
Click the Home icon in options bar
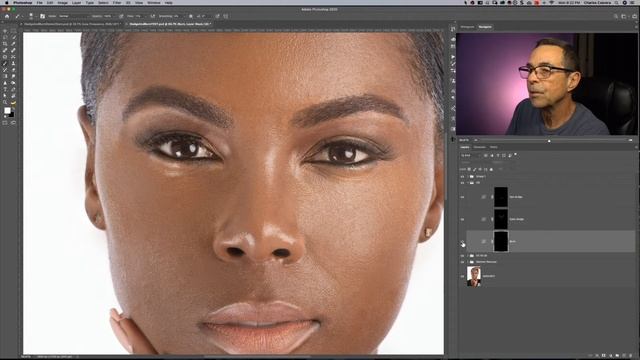[x=7, y=16]
